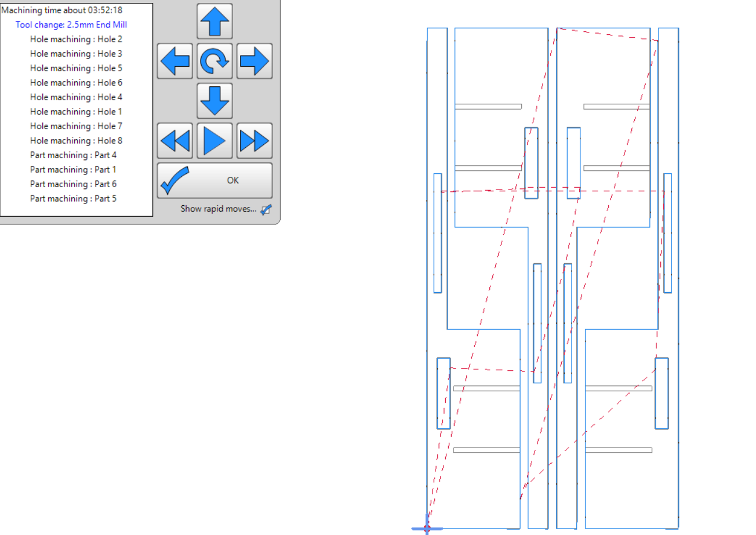Select Hole machining : Hole 1

(x=76, y=112)
